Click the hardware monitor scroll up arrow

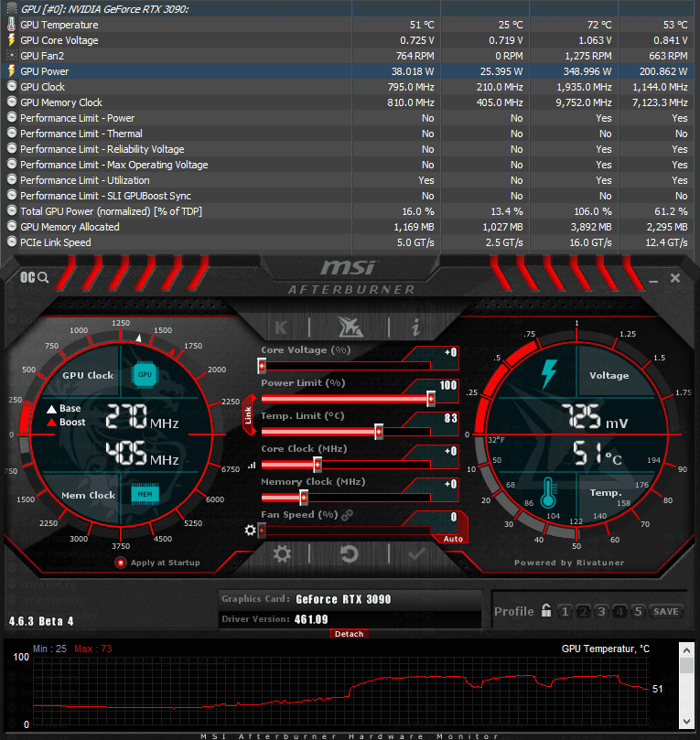tap(687, 650)
